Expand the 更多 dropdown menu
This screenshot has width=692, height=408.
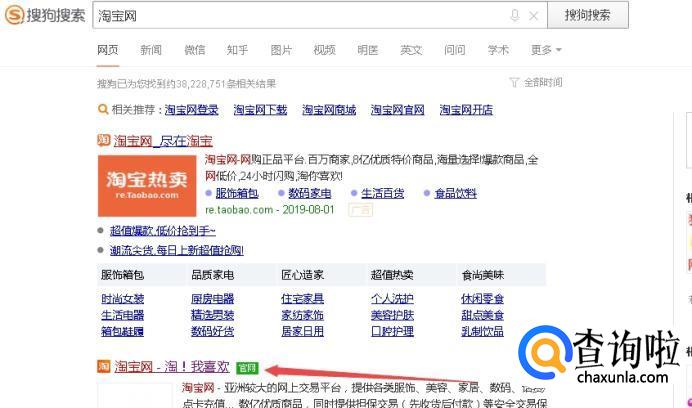(x=546, y=50)
